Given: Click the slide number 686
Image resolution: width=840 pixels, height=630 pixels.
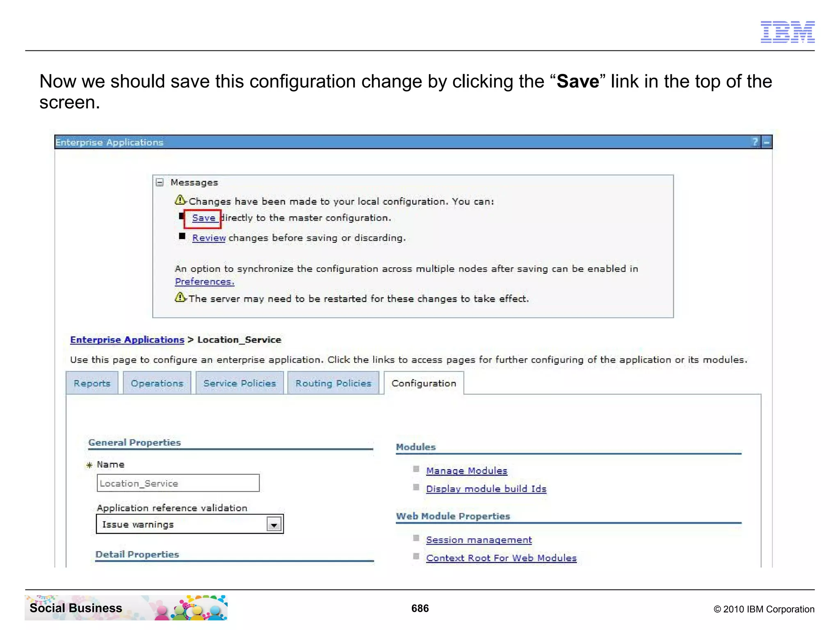Looking at the screenshot, I should point(420,608).
